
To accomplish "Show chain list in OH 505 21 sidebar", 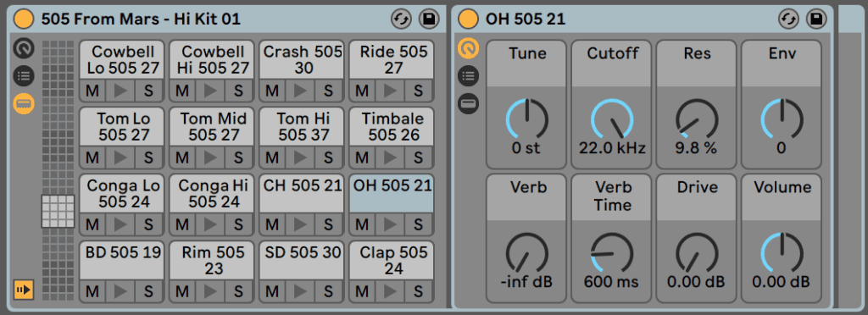I will [468, 76].
